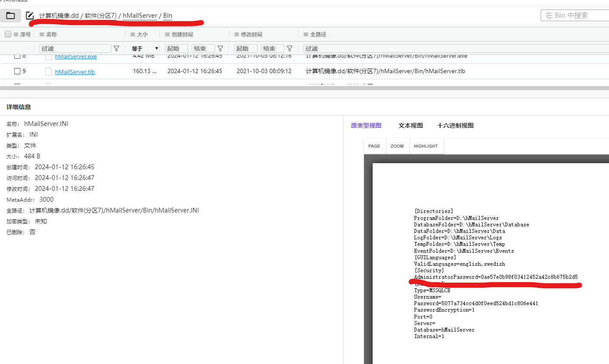Viewport: 609px width, 364px height.
Task: Open the PAGE viewer menu
Action: pos(374,146)
